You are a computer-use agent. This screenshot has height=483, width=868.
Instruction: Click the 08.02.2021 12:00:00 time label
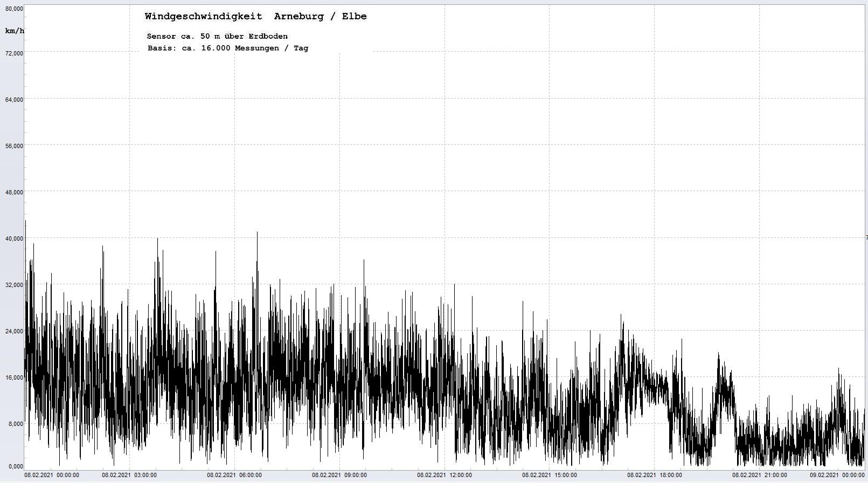445,475
